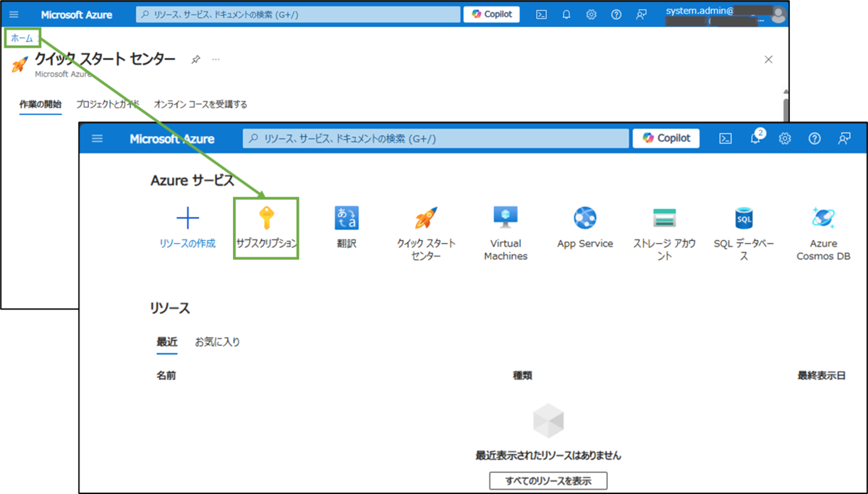Click the ホーム breadcrumb link
This screenshot has width=868, height=494.
22,38
